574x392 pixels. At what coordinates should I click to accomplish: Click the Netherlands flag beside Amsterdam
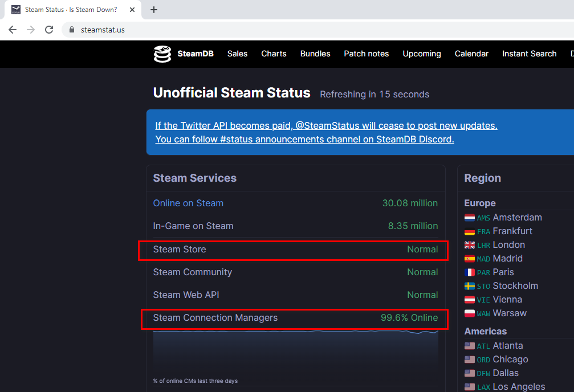pos(470,218)
